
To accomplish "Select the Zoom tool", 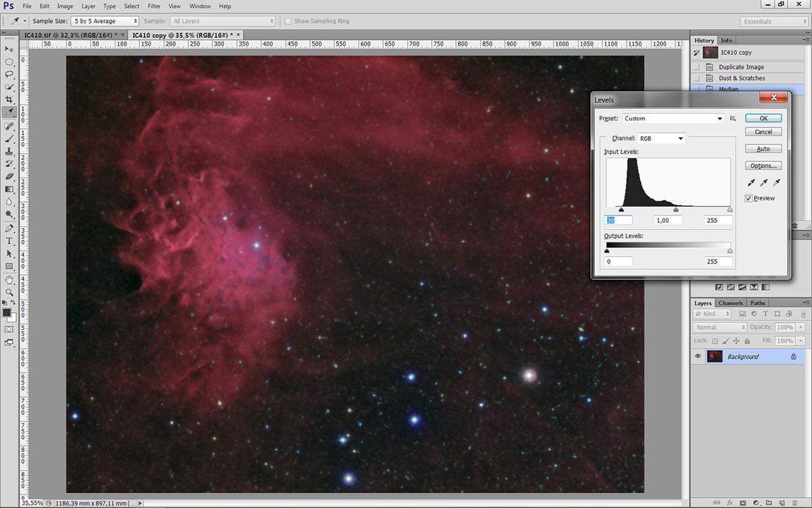I will coord(9,293).
